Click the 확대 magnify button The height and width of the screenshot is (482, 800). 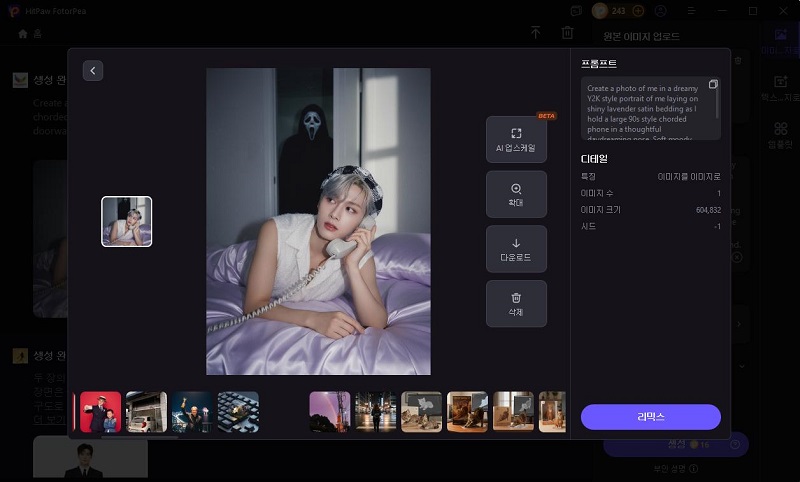pyautogui.click(x=516, y=194)
